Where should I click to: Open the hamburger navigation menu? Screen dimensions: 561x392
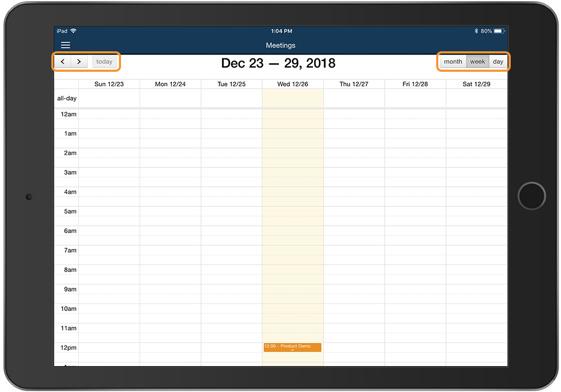click(65, 45)
